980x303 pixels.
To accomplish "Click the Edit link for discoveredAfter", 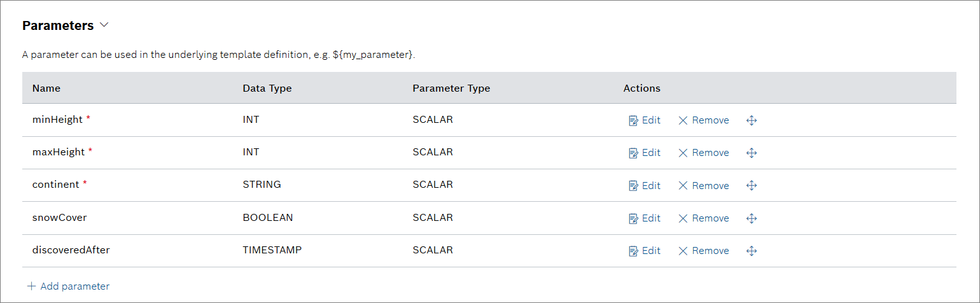I will 650,251.
